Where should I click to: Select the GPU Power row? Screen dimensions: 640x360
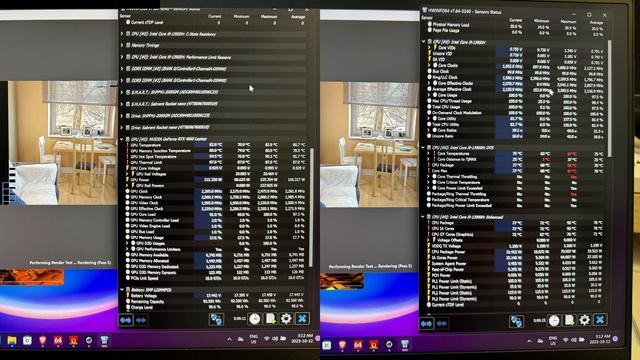[215, 180]
